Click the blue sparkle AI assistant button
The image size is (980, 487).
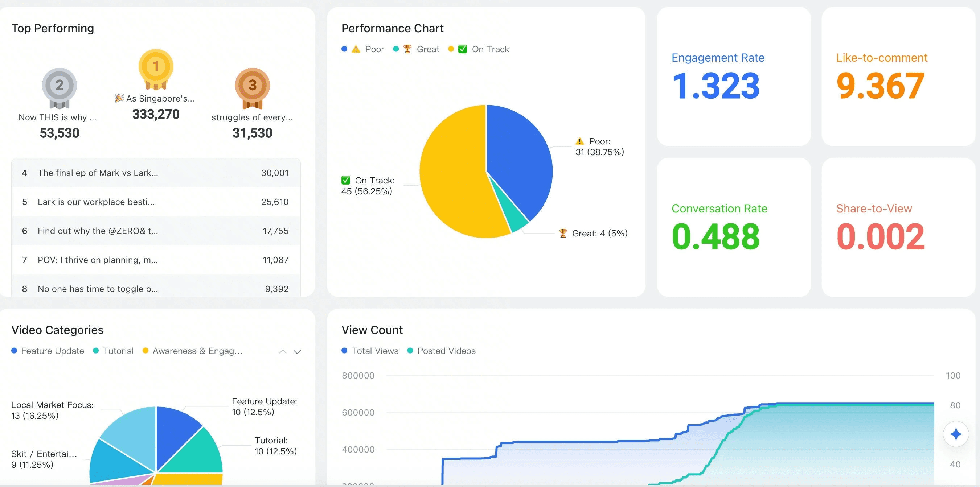955,434
